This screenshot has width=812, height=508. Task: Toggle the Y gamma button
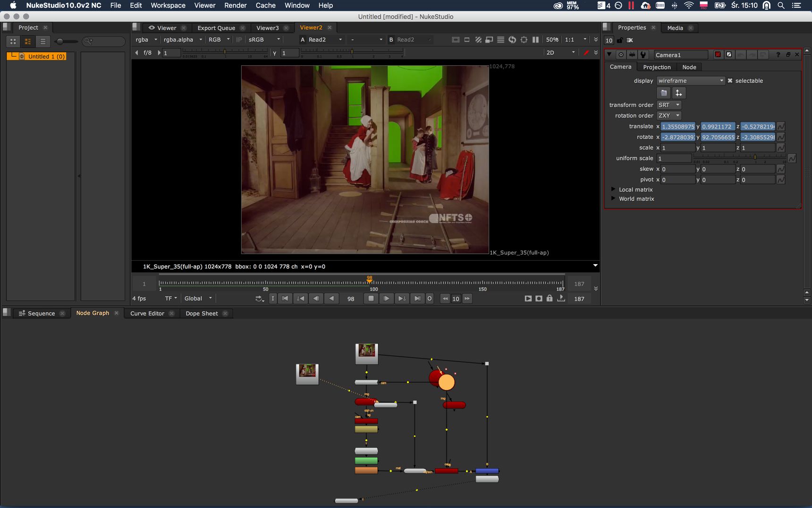point(275,53)
